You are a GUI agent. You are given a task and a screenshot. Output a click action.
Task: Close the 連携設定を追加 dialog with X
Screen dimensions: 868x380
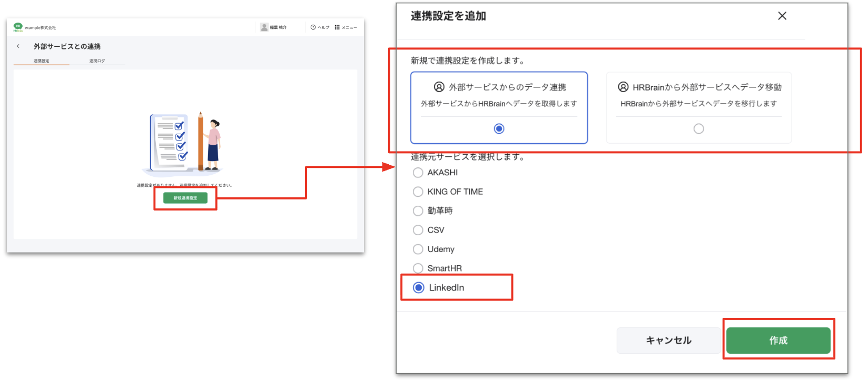782,16
